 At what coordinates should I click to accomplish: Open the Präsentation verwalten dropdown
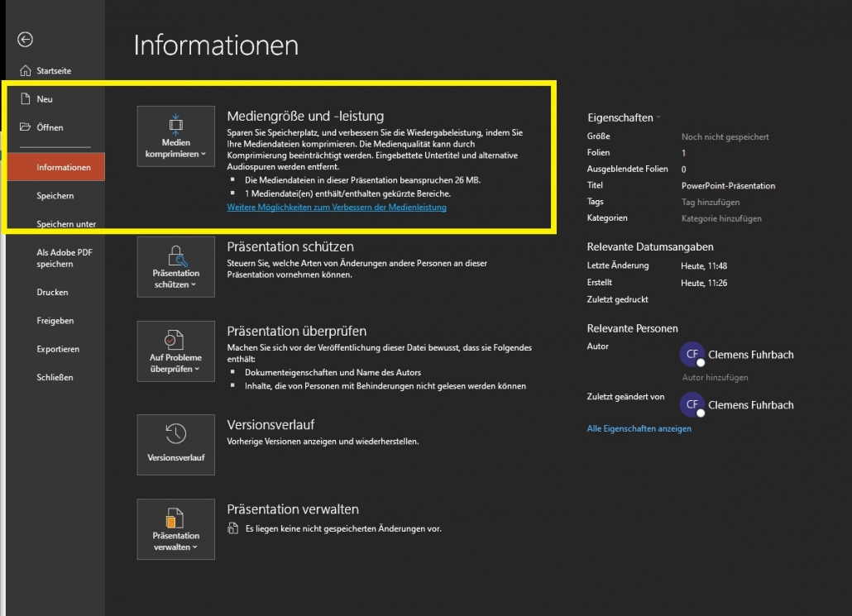click(x=175, y=529)
